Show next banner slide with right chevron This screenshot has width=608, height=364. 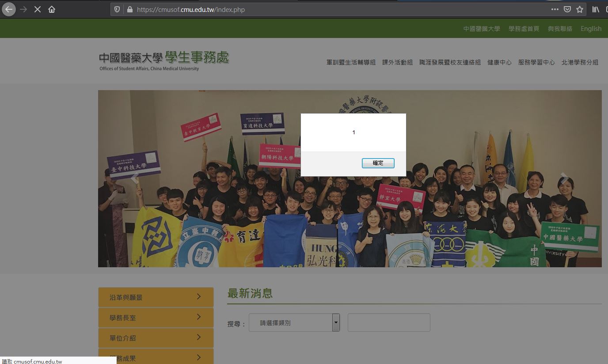click(x=564, y=178)
